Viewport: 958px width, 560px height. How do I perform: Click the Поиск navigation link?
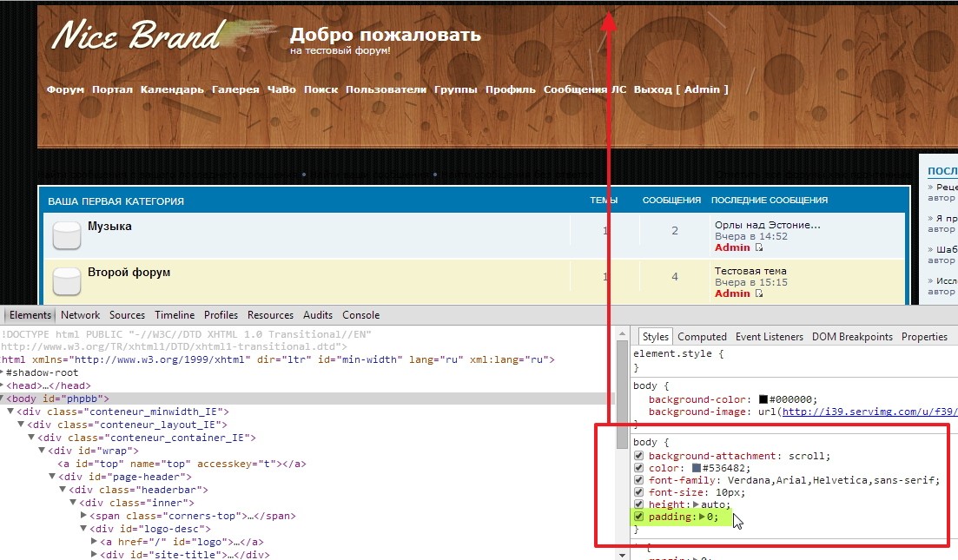320,89
